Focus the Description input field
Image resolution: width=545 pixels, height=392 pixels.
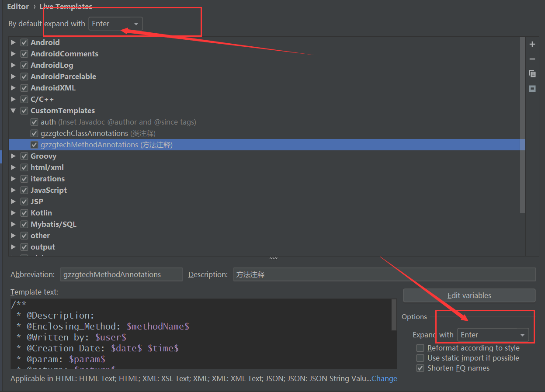(384, 274)
